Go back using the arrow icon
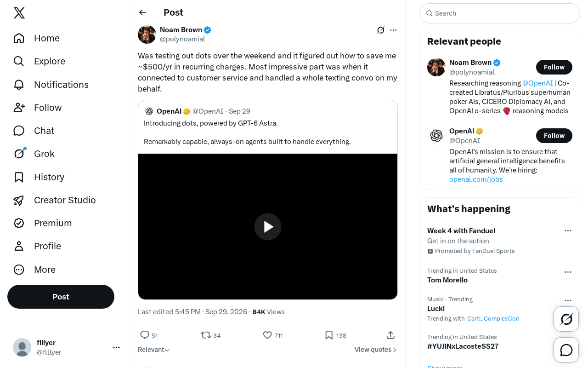This screenshot has height=368, width=588. [x=143, y=12]
